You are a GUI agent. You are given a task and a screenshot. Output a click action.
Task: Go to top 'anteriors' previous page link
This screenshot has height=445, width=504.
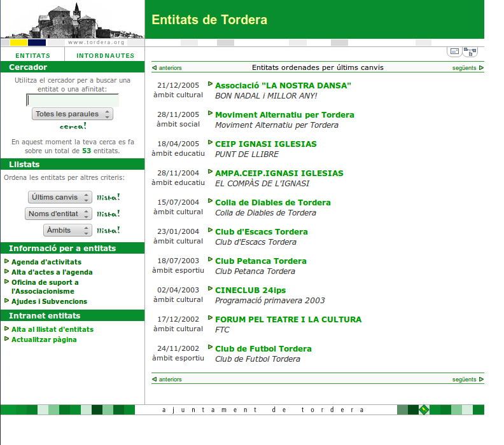tap(171, 68)
